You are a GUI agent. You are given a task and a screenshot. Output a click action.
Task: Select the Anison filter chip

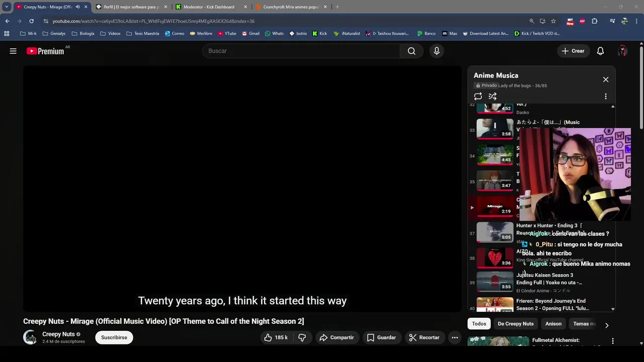553,324
